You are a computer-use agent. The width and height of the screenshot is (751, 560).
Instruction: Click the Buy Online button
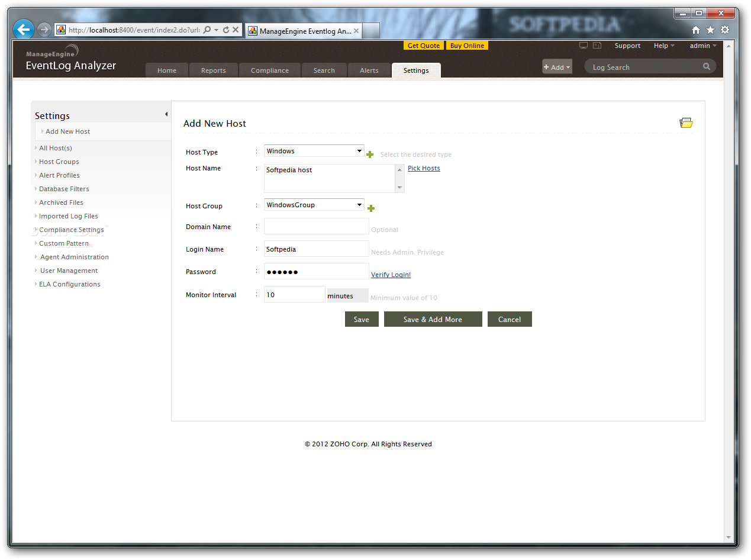pyautogui.click(x=467, y=46)
